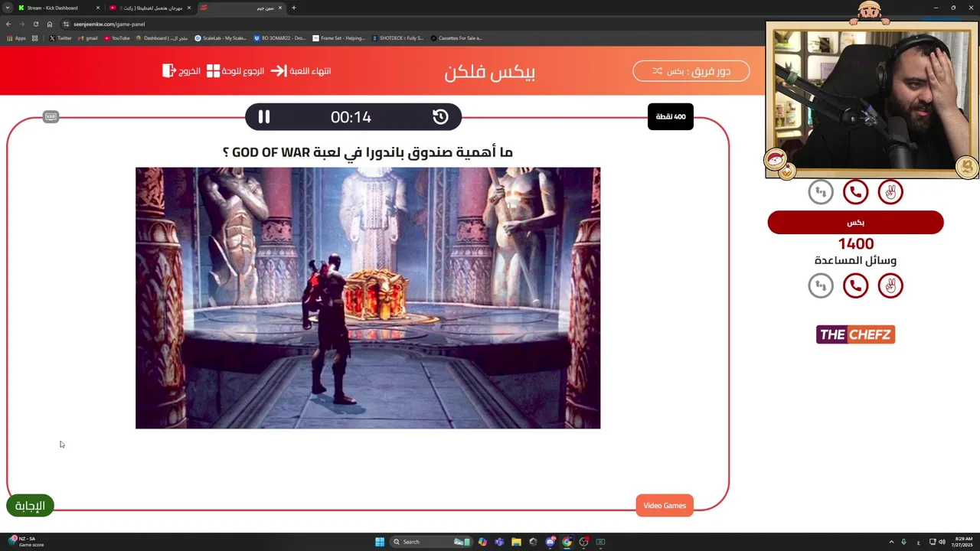Open the BO 3OMAR22 Dropbox bookmark

click(280, 37)
